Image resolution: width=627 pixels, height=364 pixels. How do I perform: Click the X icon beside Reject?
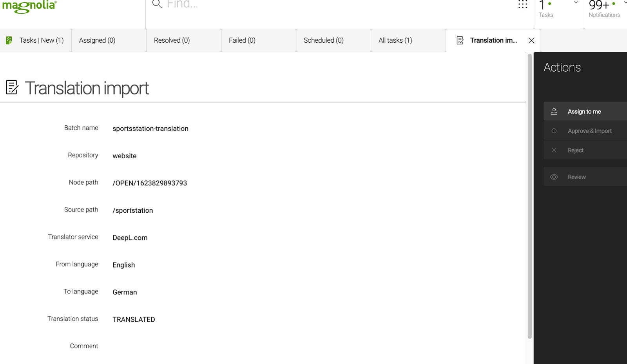tap(554, 150)
